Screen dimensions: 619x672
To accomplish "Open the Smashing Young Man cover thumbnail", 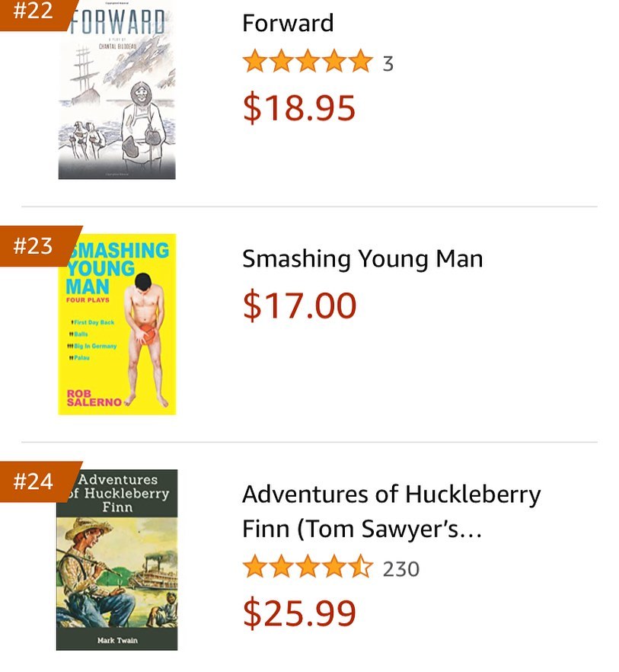I will tap(116, 325).
